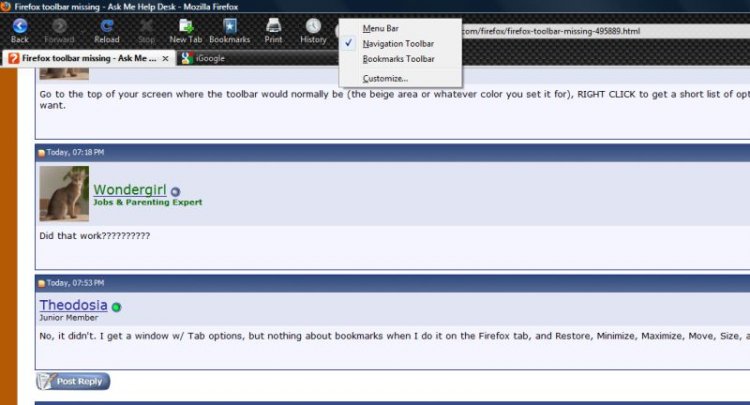Reload the current page
This screenshot has width=750, height=405.
(106, 29)
